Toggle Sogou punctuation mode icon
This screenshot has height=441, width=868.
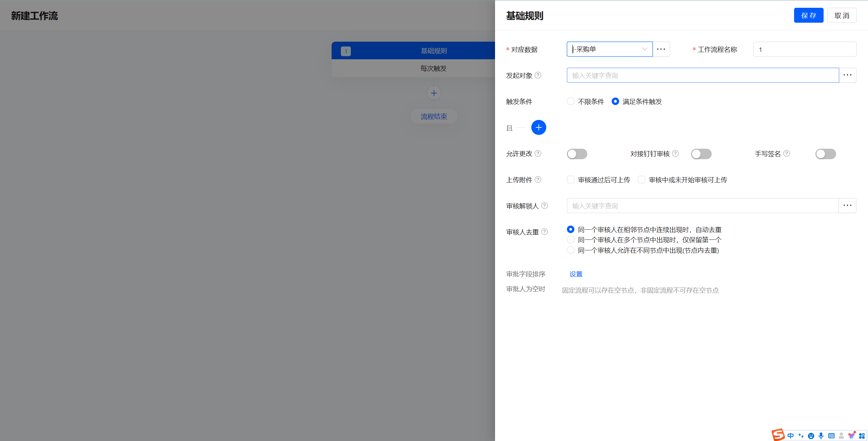tap(801, 436)
